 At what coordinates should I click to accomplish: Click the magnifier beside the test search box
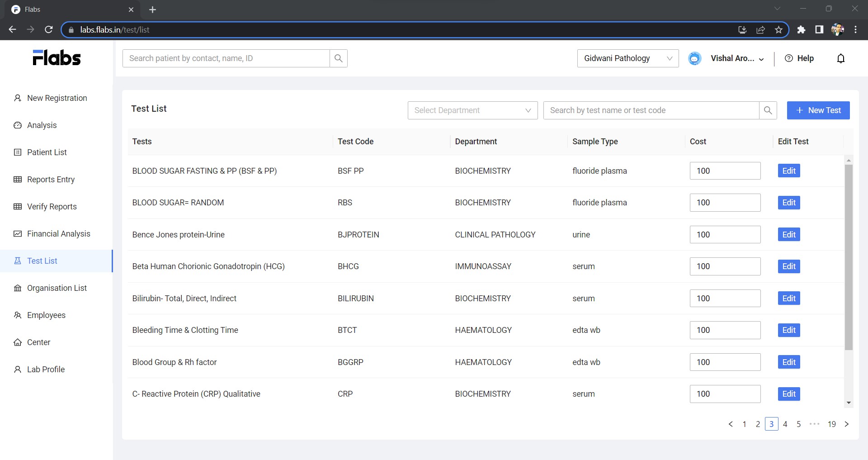coord(768,110)
